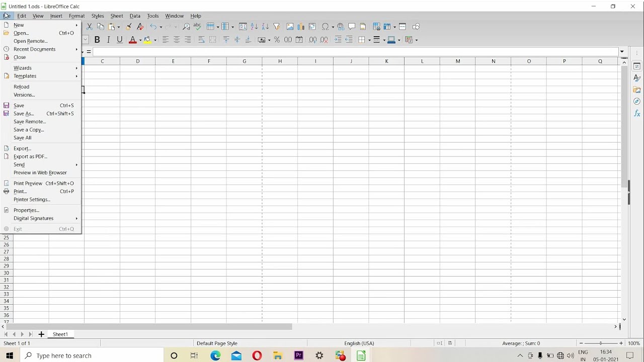The image size is (644, 362).
Task: Click the zoom slider handle
Action: [601, 343]
